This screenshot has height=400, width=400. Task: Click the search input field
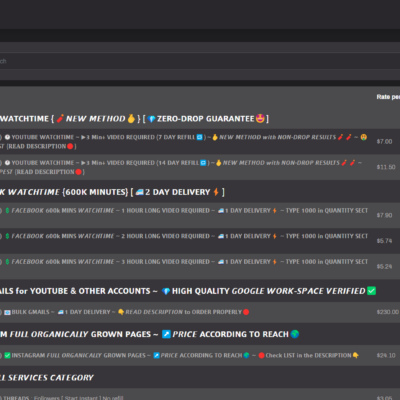pyautogui.click(x=200, y=61)
